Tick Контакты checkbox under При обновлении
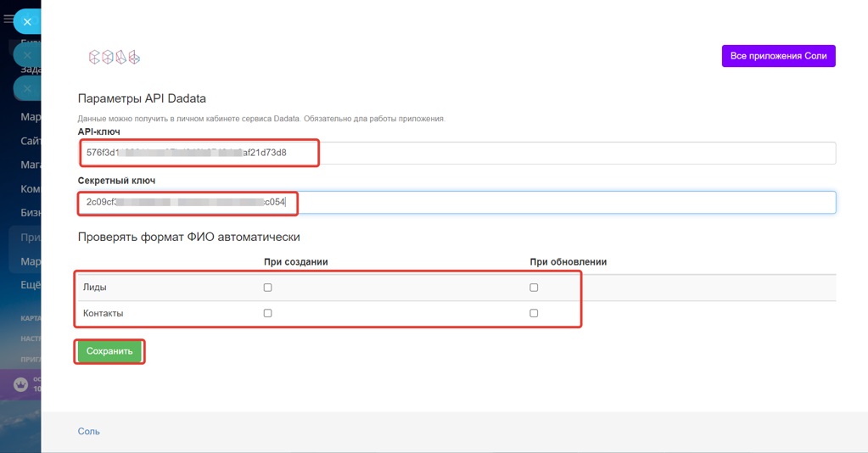Viewport: 868px width, 453px height. pos(534,313)
